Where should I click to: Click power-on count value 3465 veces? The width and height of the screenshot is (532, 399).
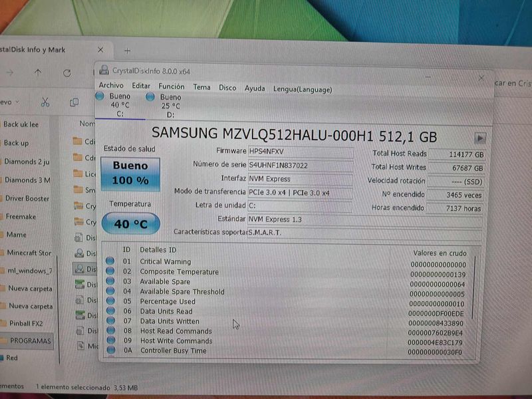(x=455, y=196)
